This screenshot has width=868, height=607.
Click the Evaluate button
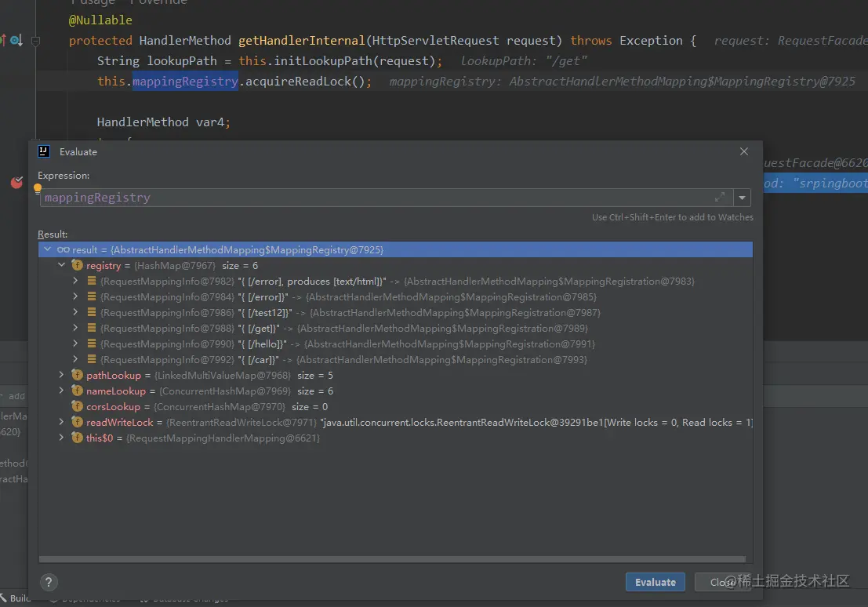pos(655,582)
